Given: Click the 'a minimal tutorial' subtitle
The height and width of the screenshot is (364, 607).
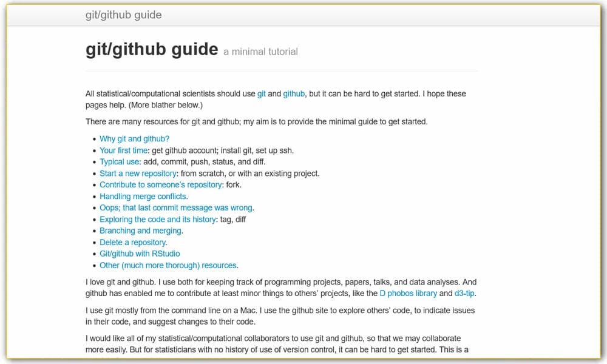Looking at the screenshot, I should [x=260, y=52].
